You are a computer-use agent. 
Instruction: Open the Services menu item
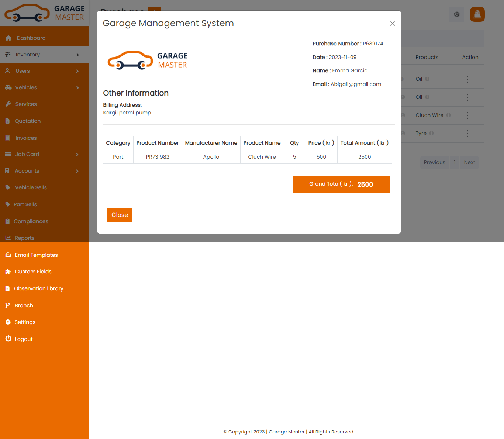click(x=44, y=104)
